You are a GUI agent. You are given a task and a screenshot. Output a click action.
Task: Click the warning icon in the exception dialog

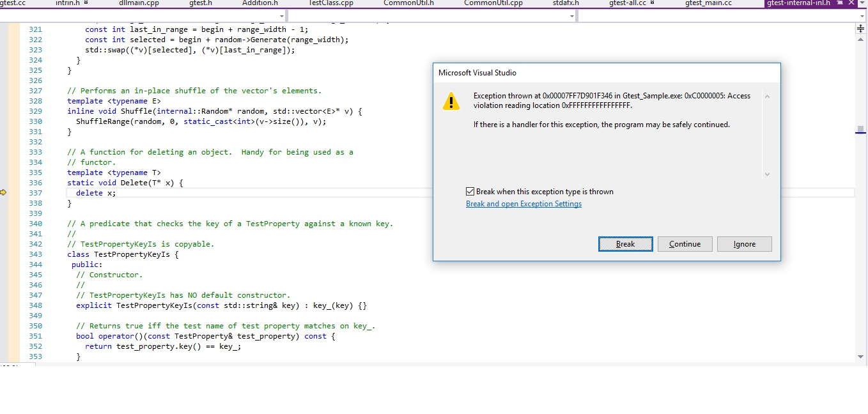click(x=451, y=101)
